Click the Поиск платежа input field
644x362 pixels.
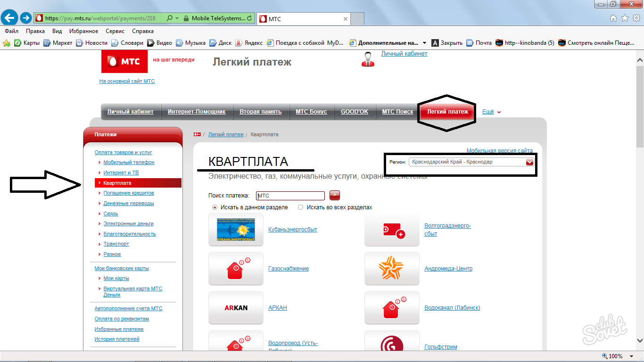pyautogui.click(x=290, y=196)
